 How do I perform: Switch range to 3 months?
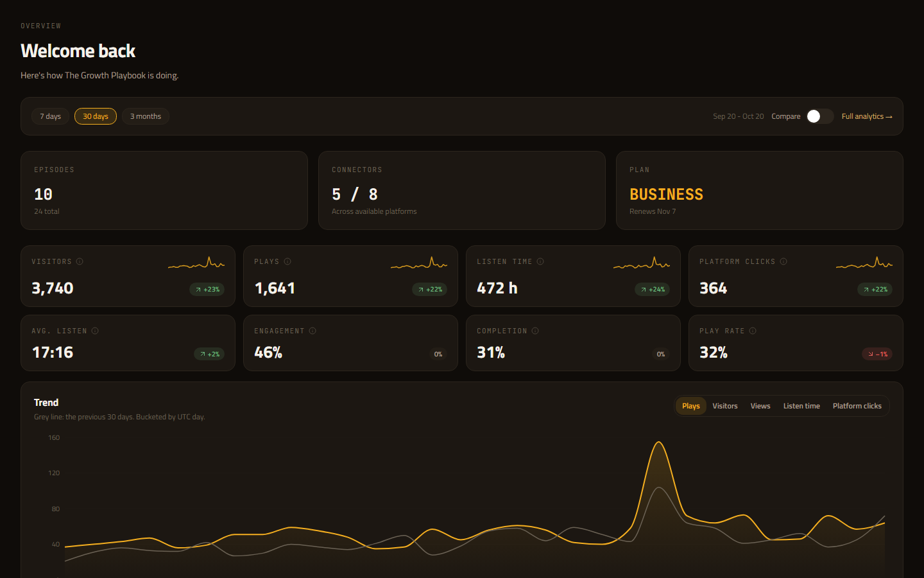coord(146,116)
